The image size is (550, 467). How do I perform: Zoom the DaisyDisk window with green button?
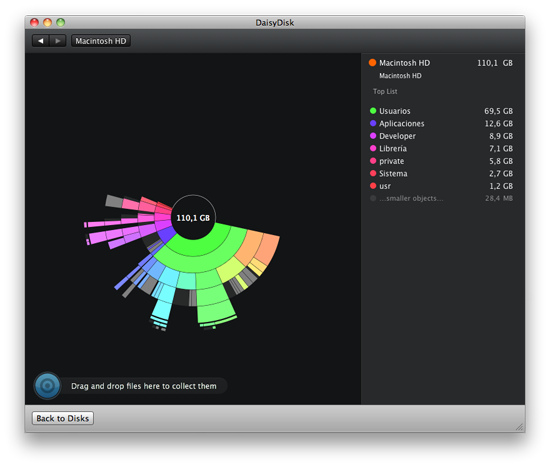[61, 22]
